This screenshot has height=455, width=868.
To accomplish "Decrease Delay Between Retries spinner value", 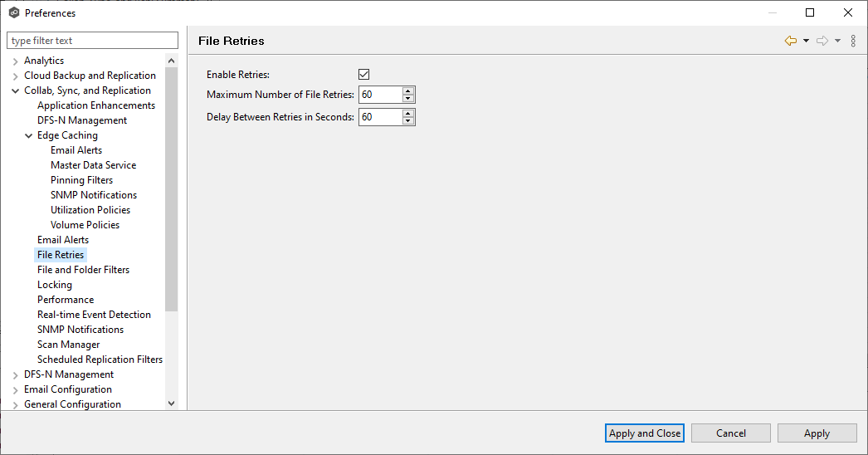I will click(407, 121).
